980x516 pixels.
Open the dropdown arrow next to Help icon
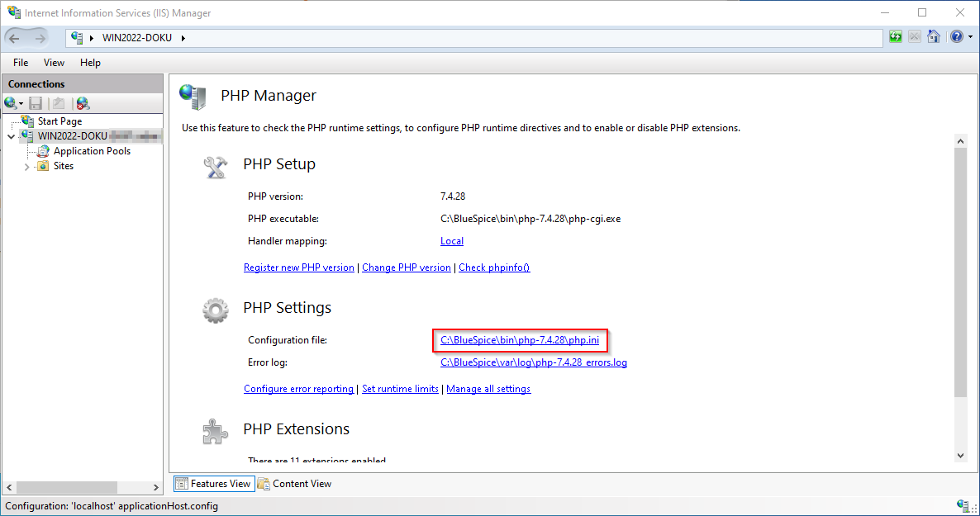click(x=971, y=37)
